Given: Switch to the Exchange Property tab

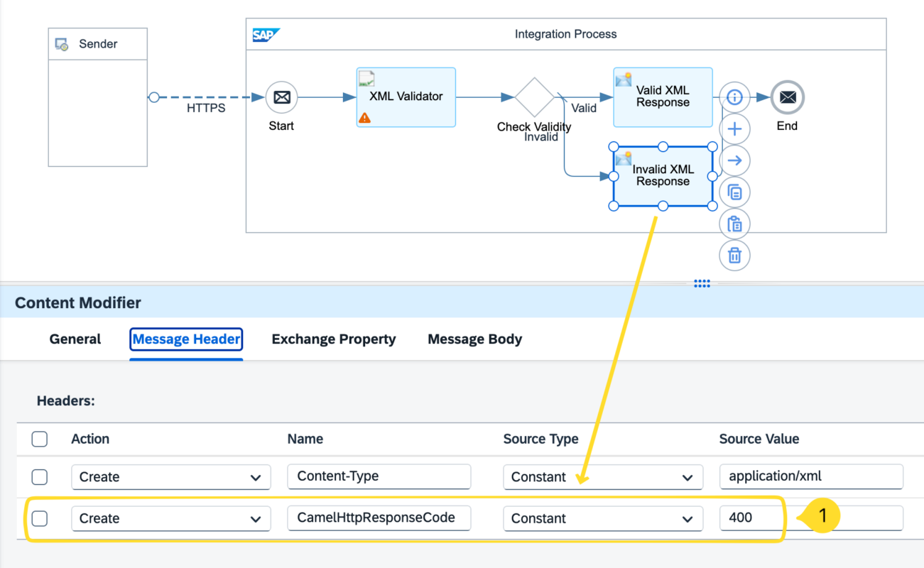Looking at the screenshot, I should pyautogui.click(x=333, y=339).
